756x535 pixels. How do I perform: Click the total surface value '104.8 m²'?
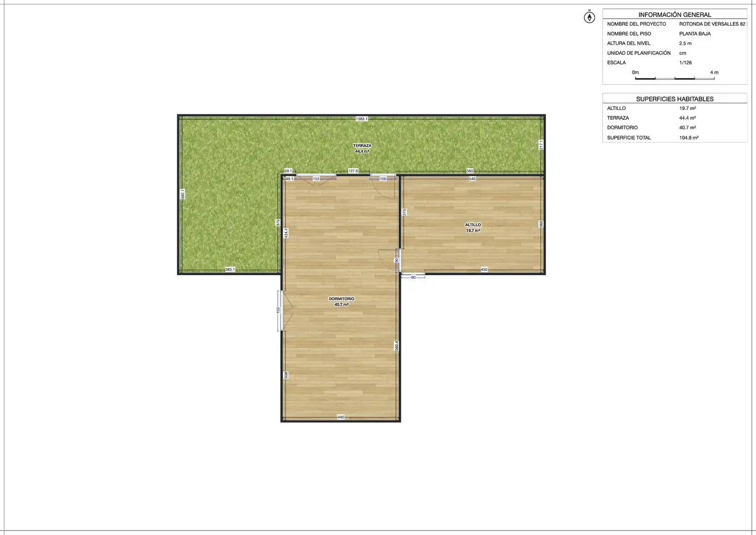(x=689, y=138)
